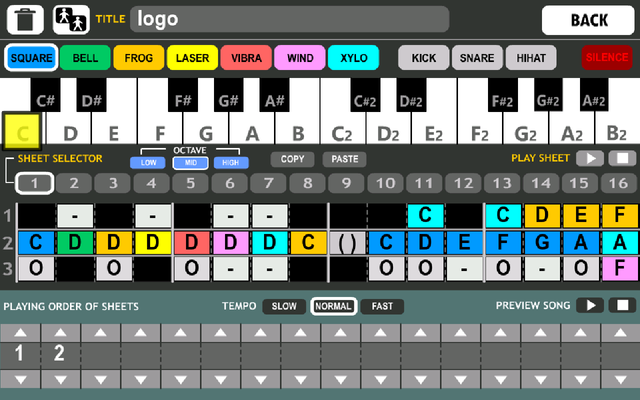Go to sheet 12
640x400 pixels.
click(x=463, y=183)
